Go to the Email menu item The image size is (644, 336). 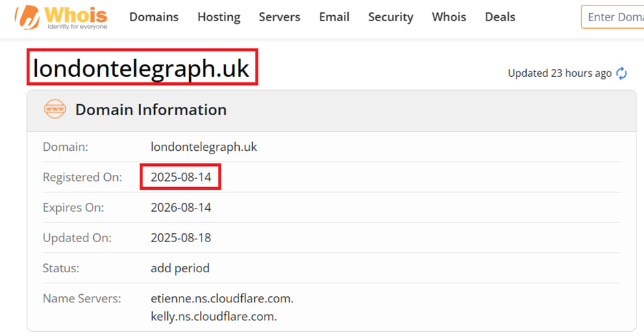click(334, 17)
